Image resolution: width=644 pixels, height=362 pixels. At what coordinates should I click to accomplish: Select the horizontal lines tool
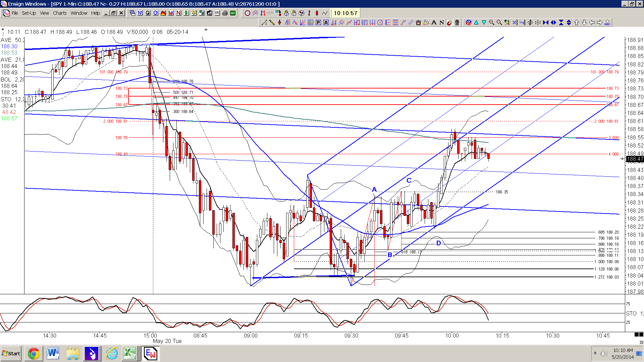395,22
